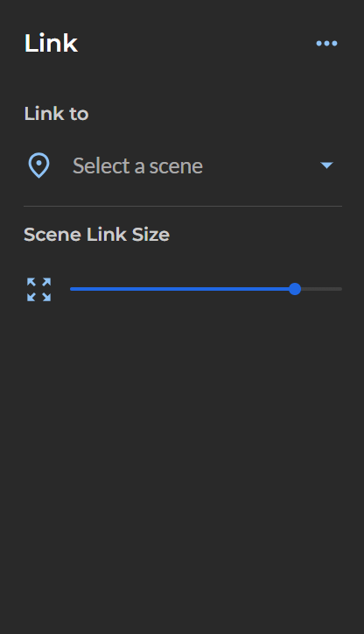Click the divider line under the scene selector
Screen dimensions: 364x634
pos(183,206)
